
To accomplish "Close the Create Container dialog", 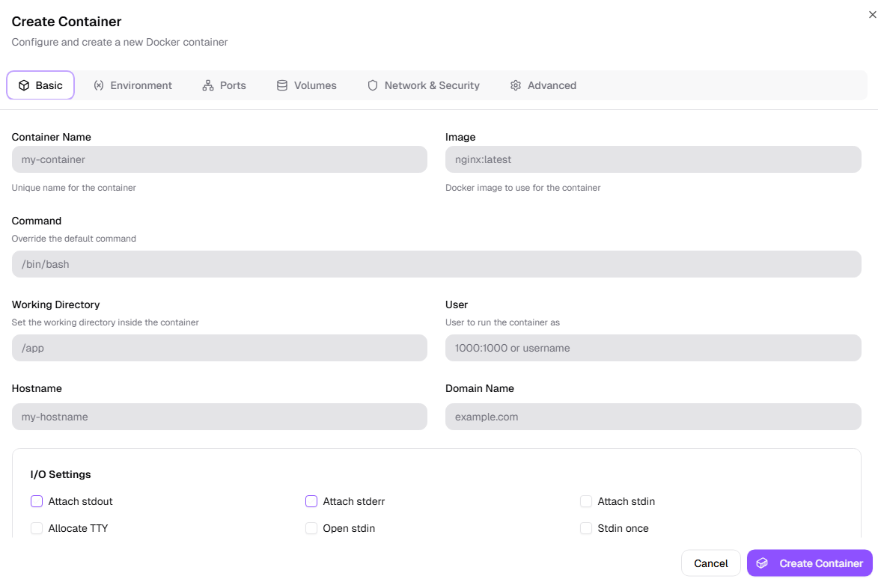I will point(872,14).
